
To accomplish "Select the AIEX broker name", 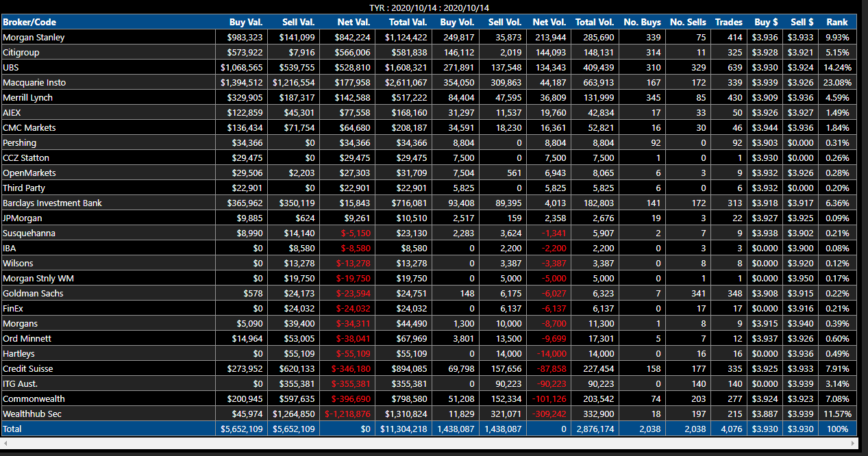I will [x=12, y=112].
